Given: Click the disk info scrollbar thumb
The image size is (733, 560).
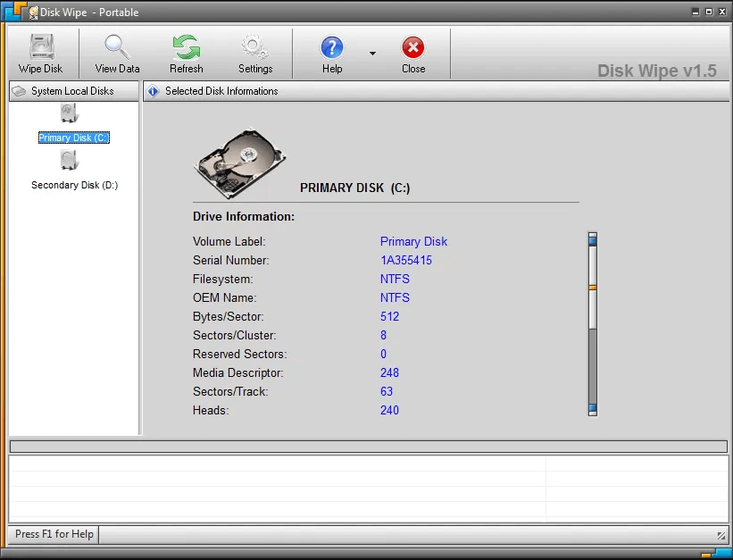Looking at the screenshot, I should click(593, 288).
